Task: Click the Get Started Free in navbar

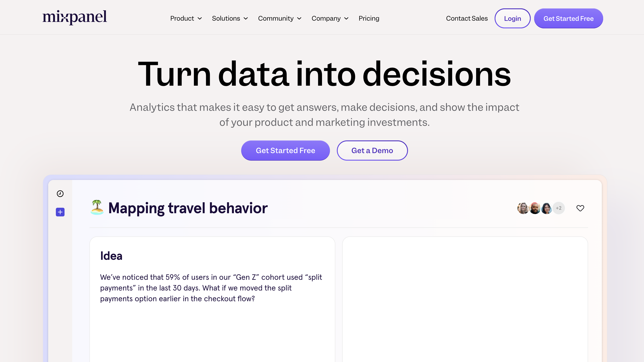Action: pos(568,18)
